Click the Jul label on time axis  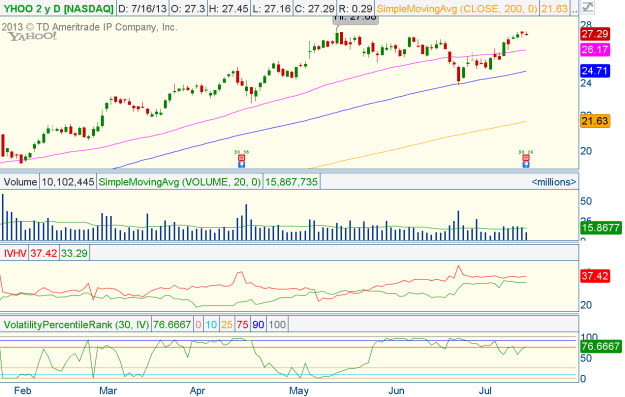485,391
